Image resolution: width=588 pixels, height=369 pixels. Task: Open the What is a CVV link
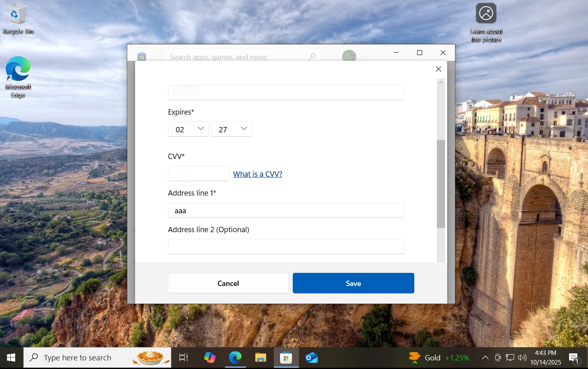tap(257, 174)
